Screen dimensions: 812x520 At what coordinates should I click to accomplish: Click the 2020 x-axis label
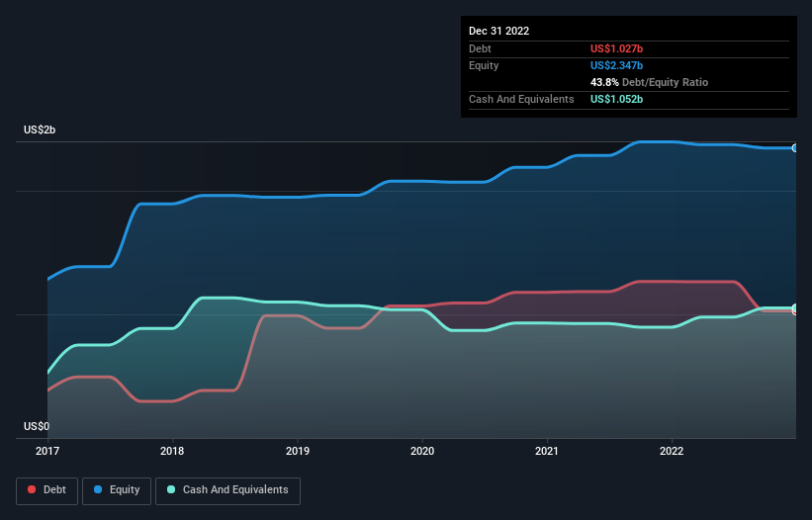click(422, 451)
